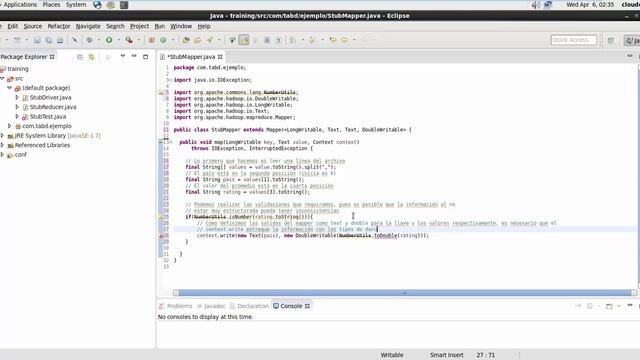Click the Run Last Tool external tools icon
This screenshot has height=360, width=640.
point(129,40)
